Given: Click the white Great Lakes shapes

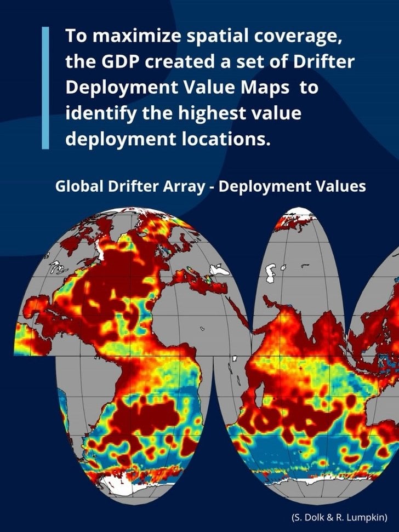Looking at the screenshot, I should [x=58, y=267].
